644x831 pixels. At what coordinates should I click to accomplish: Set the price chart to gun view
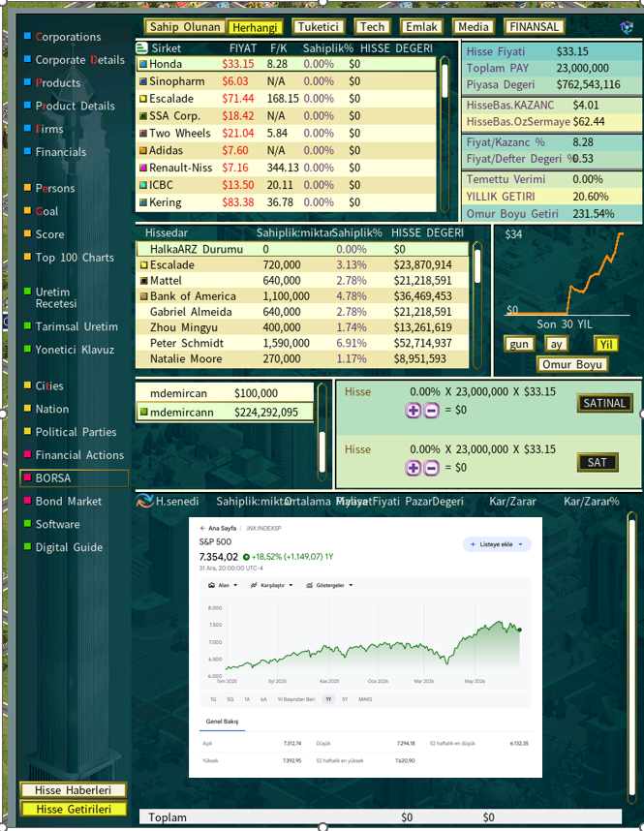[519, 344]
